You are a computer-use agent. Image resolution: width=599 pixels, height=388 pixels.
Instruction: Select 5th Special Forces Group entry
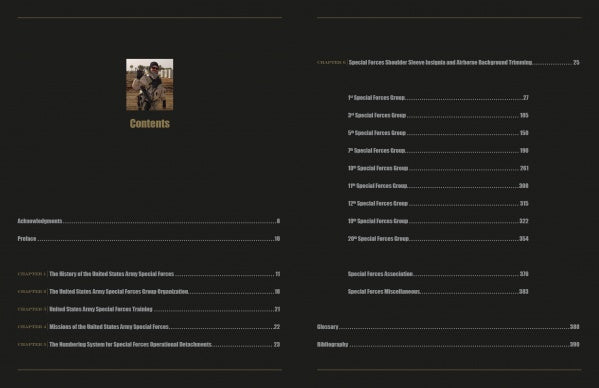point(438,133)
